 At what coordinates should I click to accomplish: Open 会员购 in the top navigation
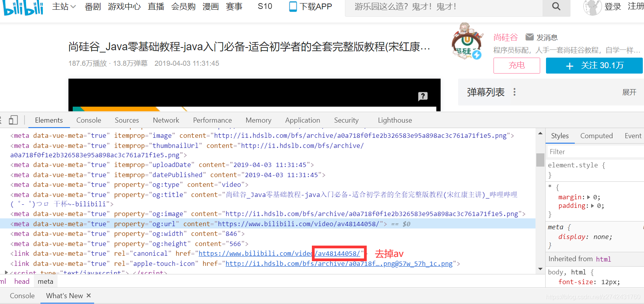[x=184, y=7]
